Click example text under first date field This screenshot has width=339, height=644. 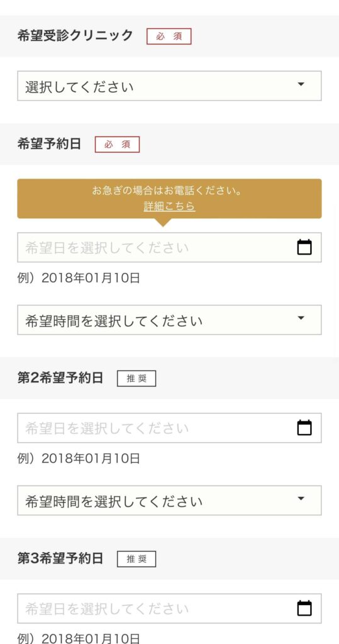point(79,278)
